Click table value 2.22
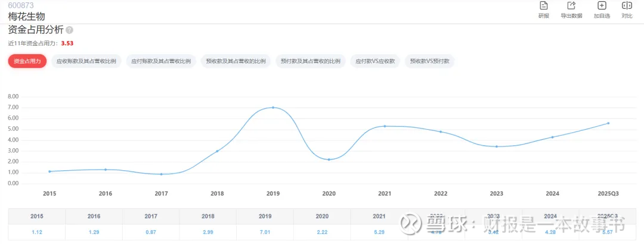The width and height of the screenshot is (644, 244). (322, 232)
